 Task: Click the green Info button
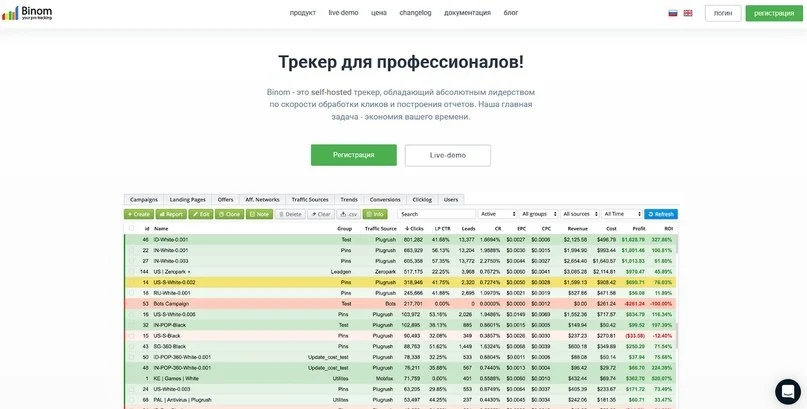point(375,214)
